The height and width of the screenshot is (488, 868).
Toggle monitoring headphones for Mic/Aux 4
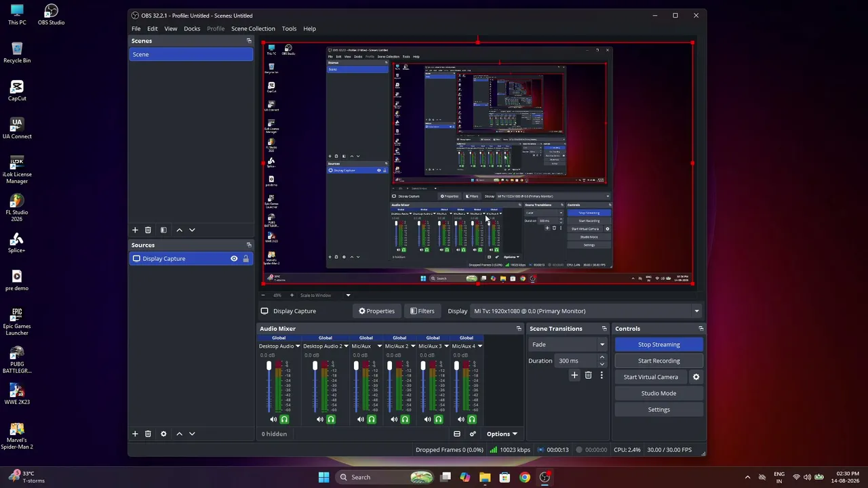[472, 420]
